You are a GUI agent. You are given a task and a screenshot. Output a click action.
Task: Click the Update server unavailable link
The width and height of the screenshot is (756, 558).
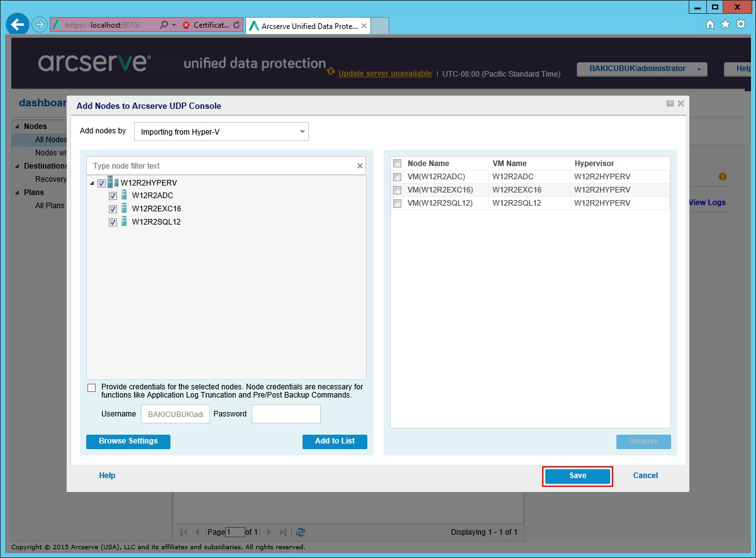tap(385, 74)
